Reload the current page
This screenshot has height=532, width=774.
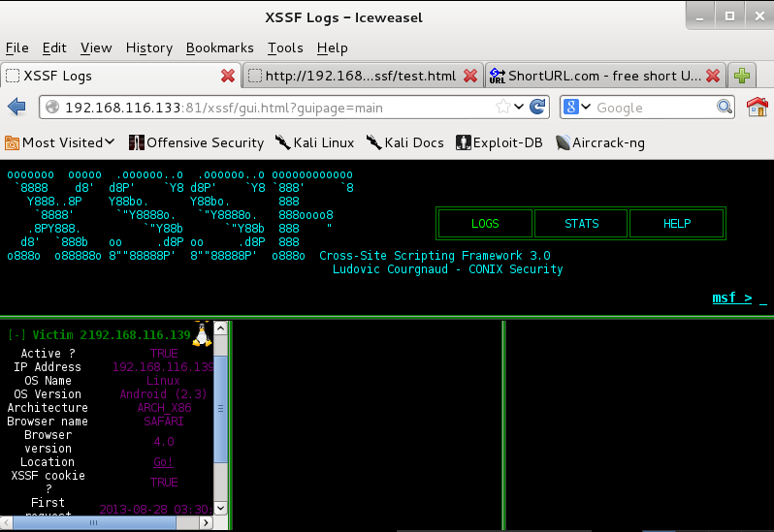click(537, 107)
